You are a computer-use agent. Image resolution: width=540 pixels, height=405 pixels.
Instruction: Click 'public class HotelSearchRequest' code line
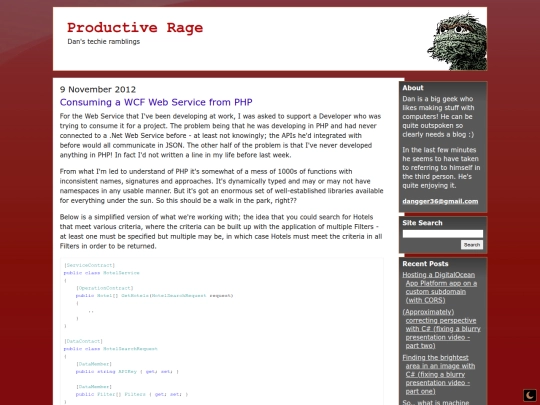(111, 349)
